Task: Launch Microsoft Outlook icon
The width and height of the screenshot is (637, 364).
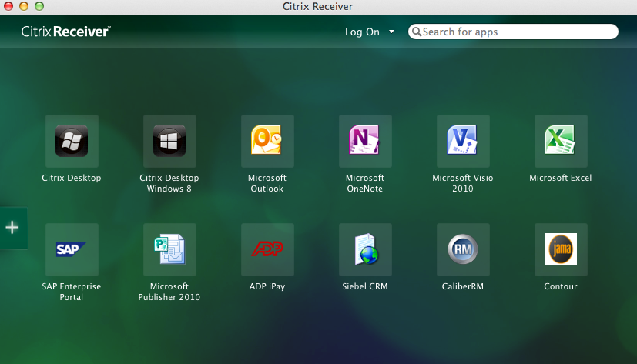Action: tap(267, 141)
